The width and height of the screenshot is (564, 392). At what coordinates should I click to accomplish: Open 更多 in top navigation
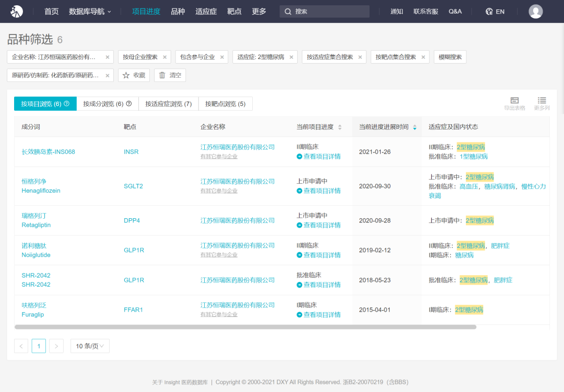point(259,11)
